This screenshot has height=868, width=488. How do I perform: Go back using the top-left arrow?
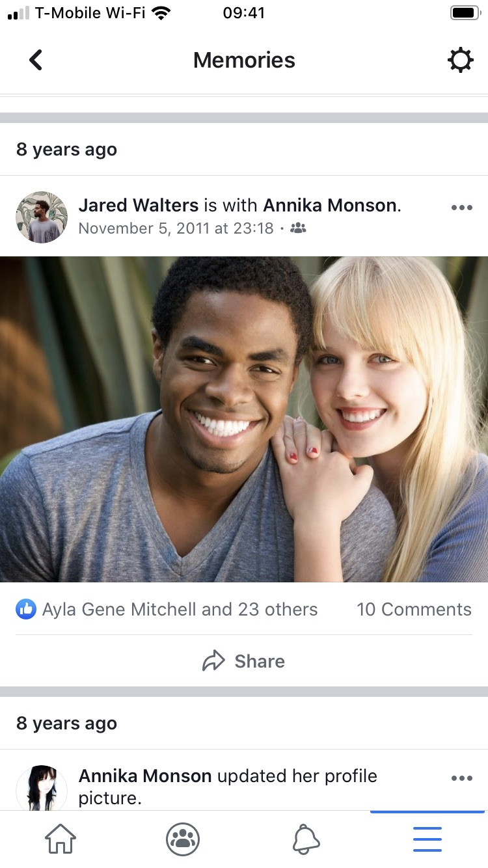pos(36,60)
